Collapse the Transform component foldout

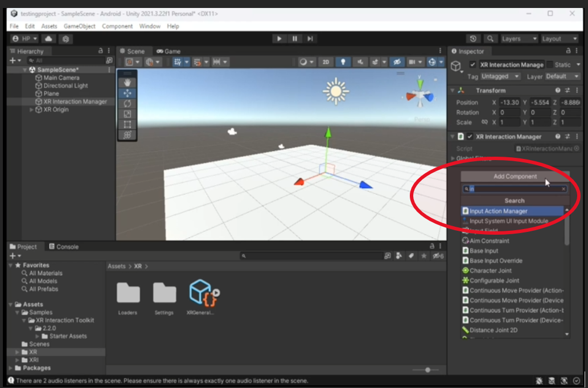coord(453,91)
